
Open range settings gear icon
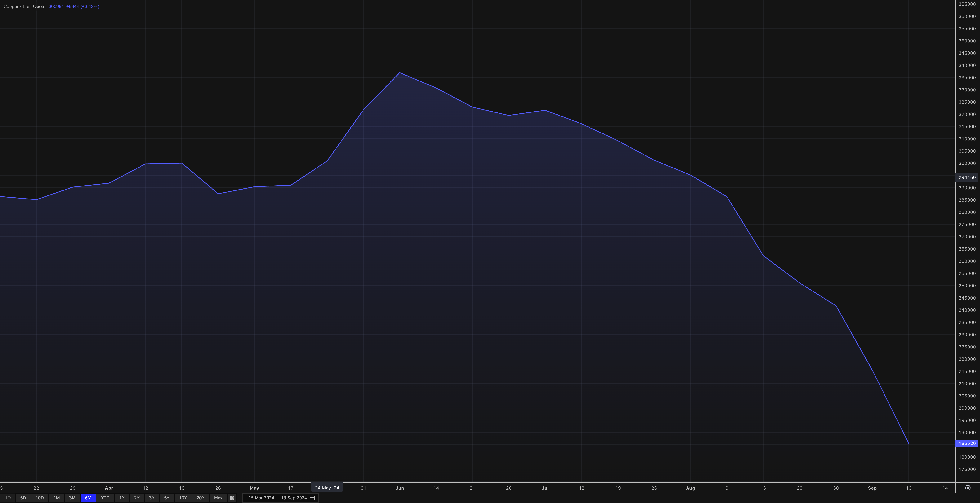click(232, 498)
